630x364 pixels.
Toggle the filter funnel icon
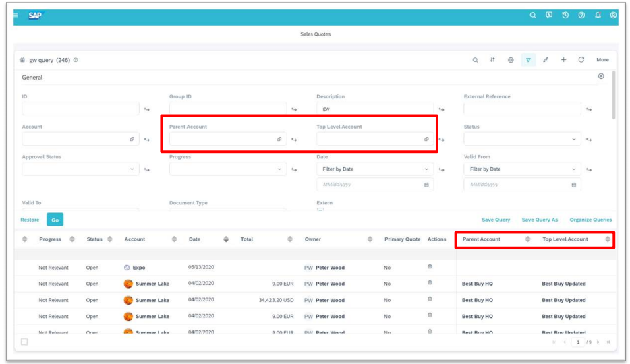(528, 60)
